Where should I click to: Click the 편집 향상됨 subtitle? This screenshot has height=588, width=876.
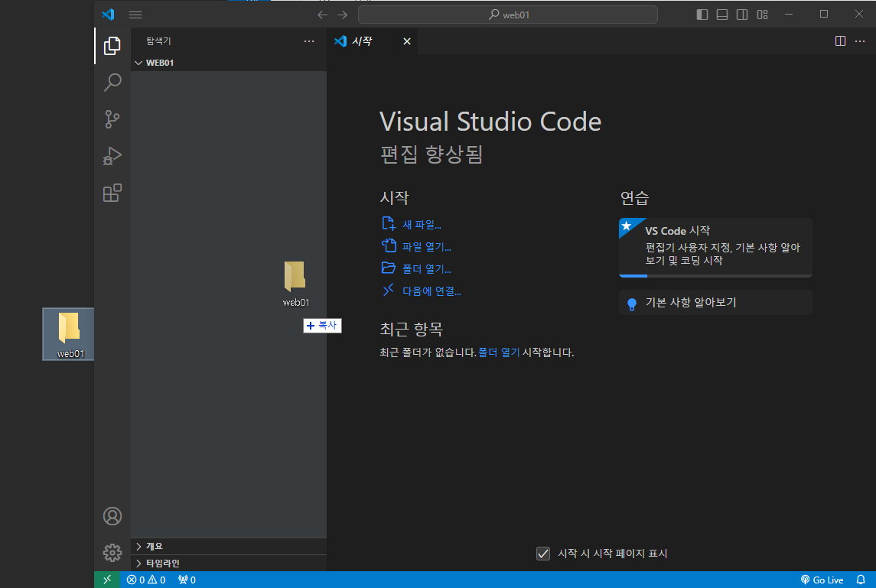(x=431, y=154)
